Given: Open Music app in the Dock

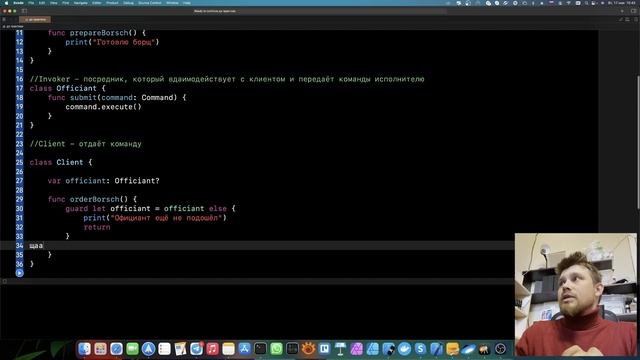Looking at the screenshot, I should point(212,349).
